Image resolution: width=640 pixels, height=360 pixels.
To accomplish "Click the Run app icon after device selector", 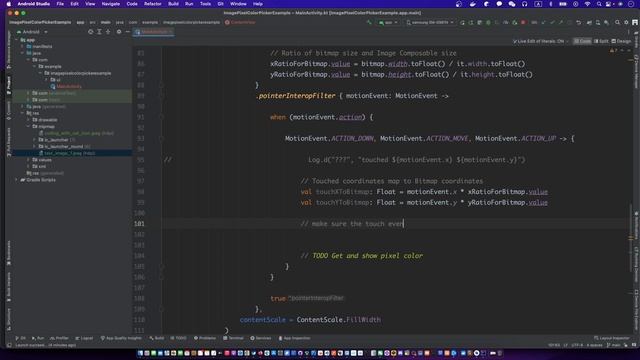I will (x=462, y=22).
